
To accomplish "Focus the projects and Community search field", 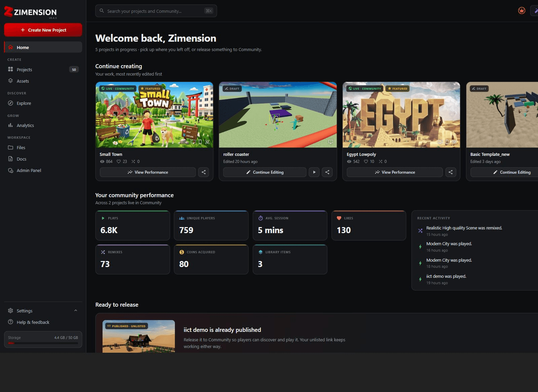I will tap(156, 11).
